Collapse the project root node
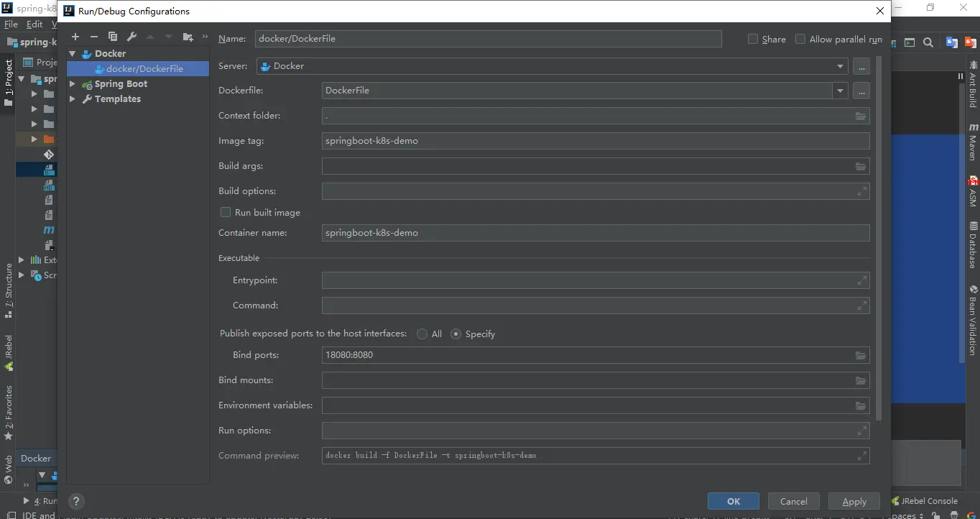980x519 pixels. [x=21, y=79]
